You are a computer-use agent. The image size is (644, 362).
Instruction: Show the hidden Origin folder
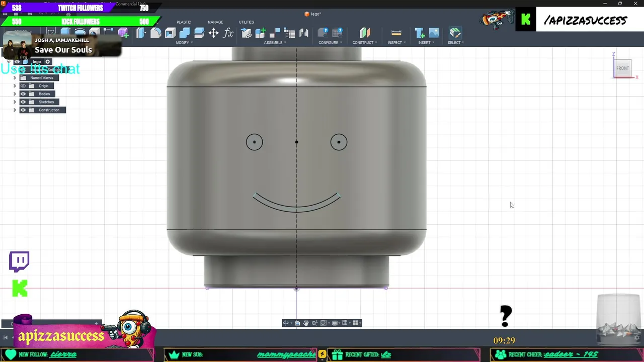23,86
